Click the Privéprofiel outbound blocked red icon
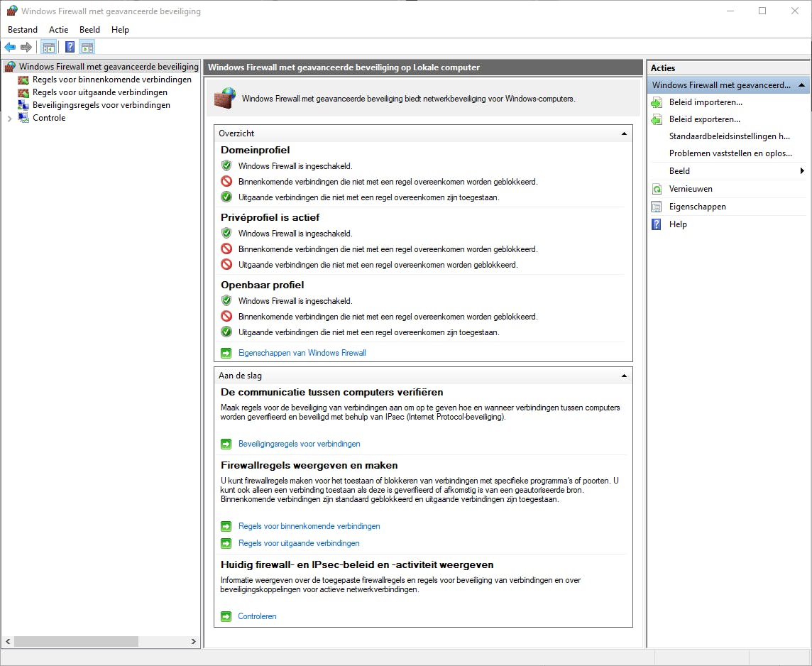Viewport: 812px width, 666px height. click(x=226, y=264)
